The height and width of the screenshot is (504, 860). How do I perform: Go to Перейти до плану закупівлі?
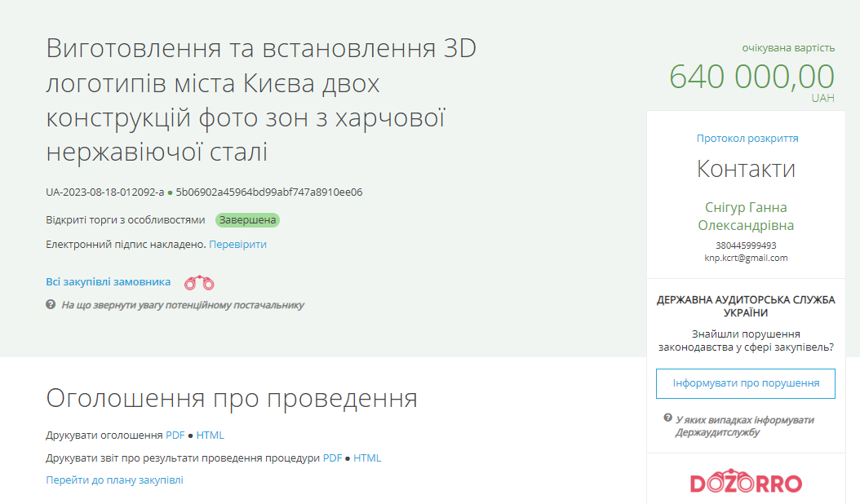114,480
